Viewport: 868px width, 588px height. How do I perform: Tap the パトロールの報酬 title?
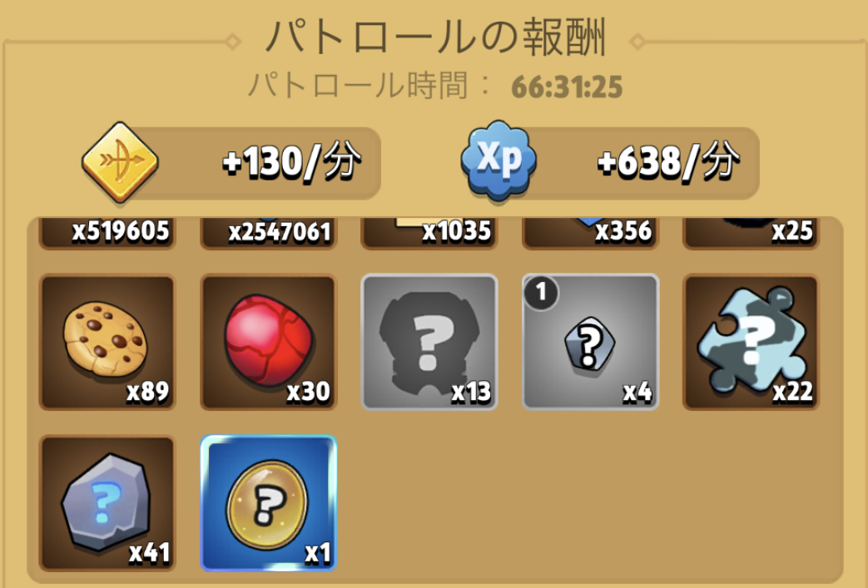coord(437,37)
